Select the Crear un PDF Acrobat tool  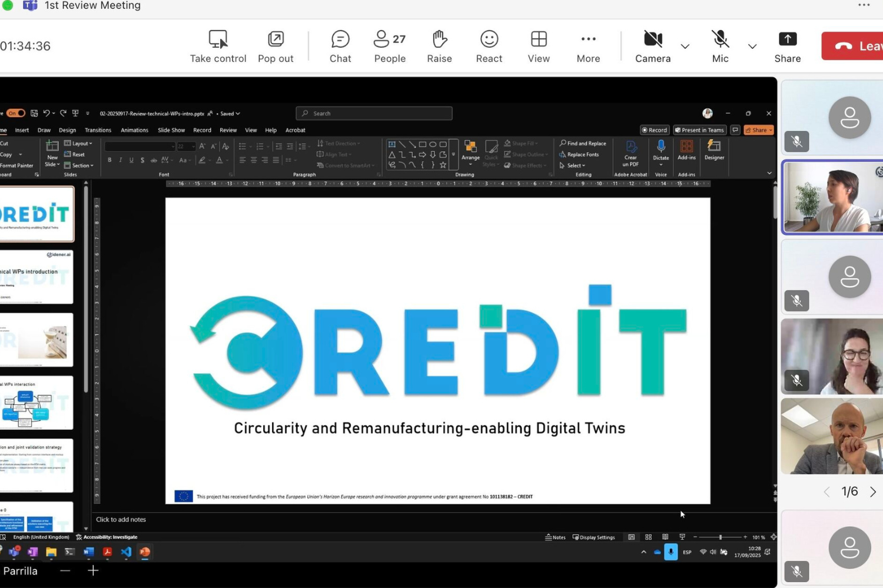pyautogui.click(x=630, y=155)
